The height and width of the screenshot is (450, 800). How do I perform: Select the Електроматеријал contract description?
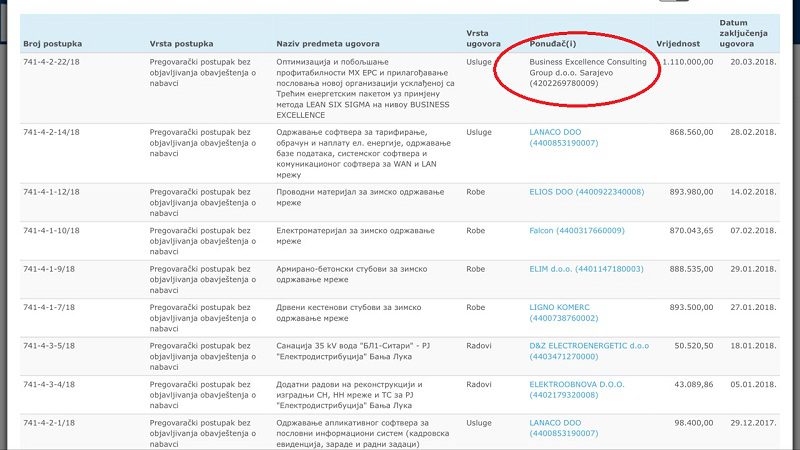coord(356,236)
